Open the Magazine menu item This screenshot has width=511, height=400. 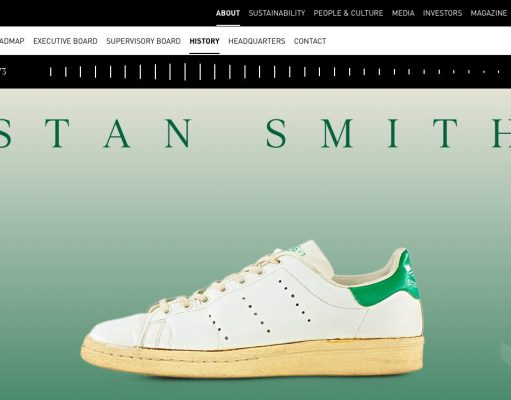tap(489, 13)
